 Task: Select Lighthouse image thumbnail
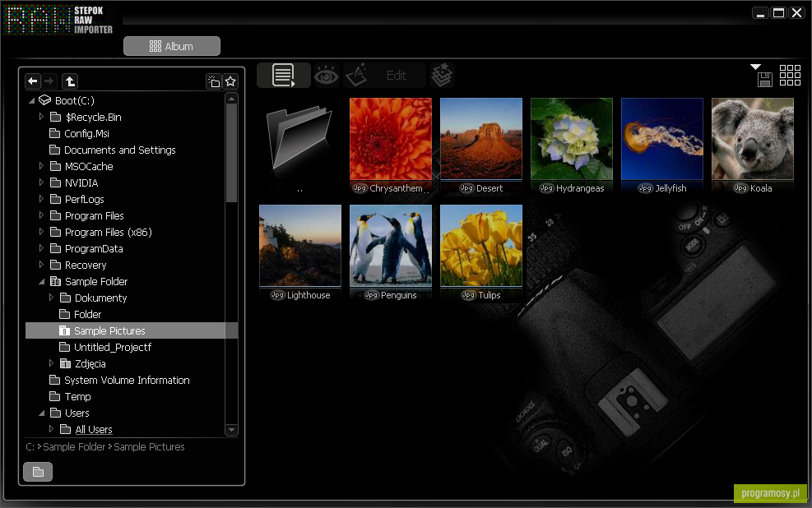300,246
